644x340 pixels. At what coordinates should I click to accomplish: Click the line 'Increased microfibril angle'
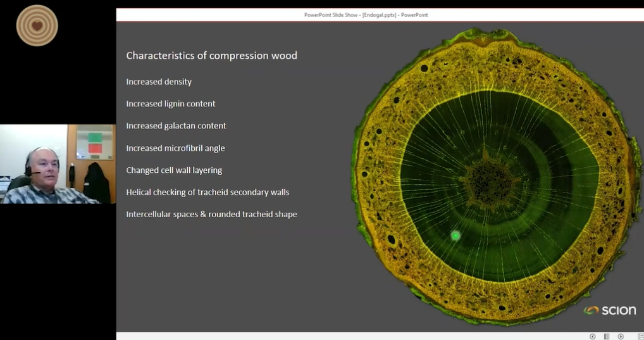[175, 148]
